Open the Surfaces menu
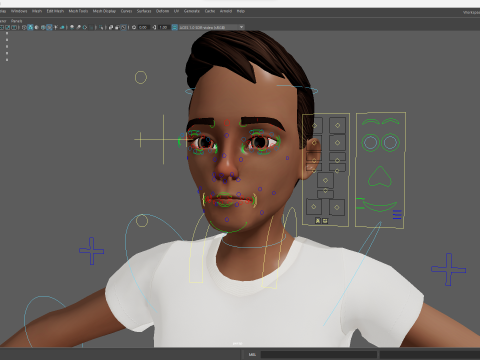The height and width of the screenshot is (360, 480). [144, 11]
